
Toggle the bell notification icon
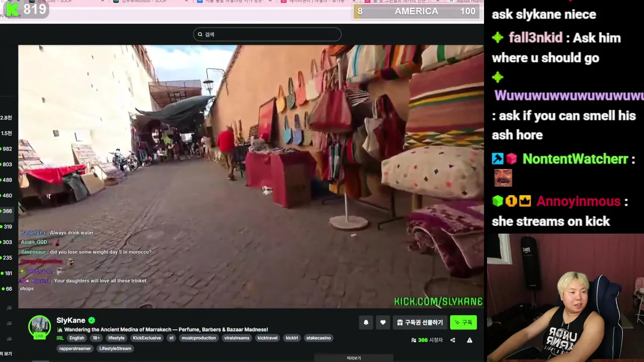366,322
